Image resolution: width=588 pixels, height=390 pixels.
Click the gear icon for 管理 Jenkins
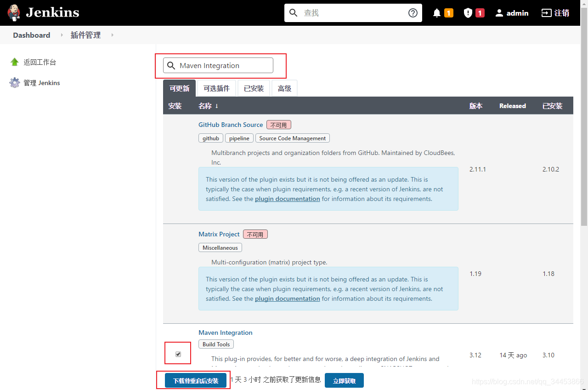pos(15,83)
